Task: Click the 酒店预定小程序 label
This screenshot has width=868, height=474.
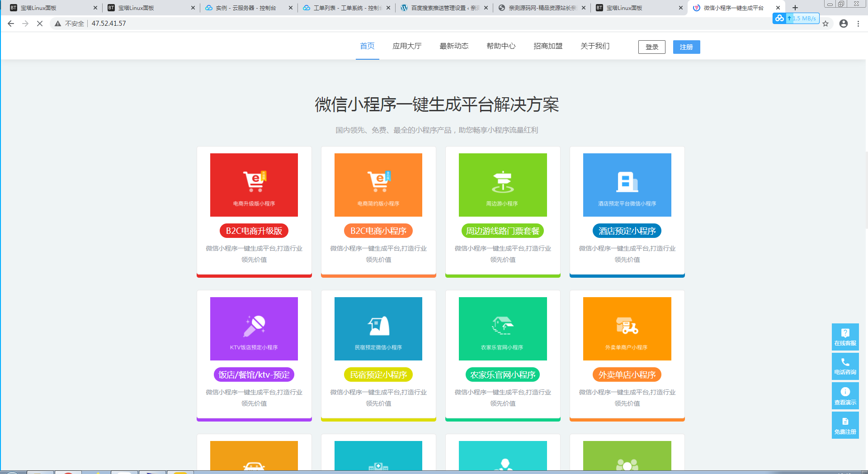Action: [x=627, y=231]
